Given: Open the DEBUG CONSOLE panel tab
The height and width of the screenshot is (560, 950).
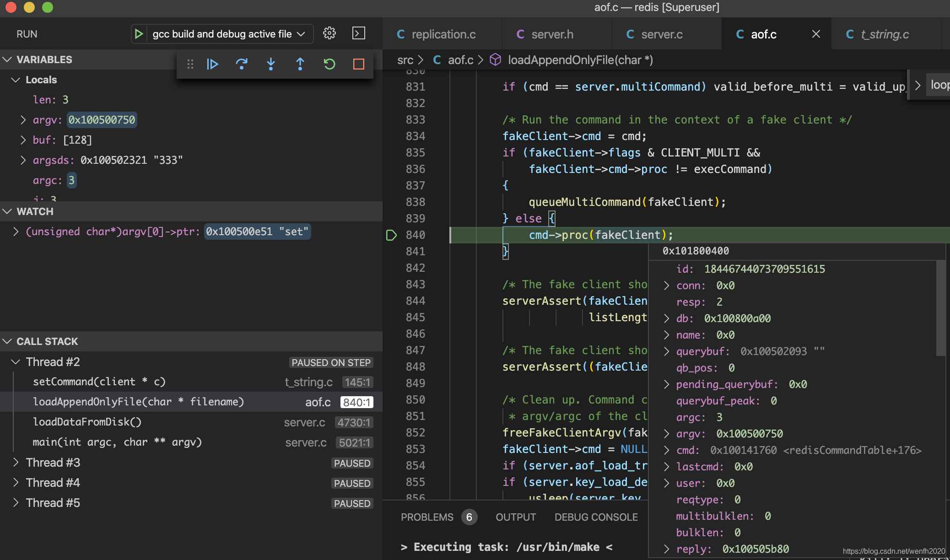Looking at the screenshot, I should coord(596,517).
